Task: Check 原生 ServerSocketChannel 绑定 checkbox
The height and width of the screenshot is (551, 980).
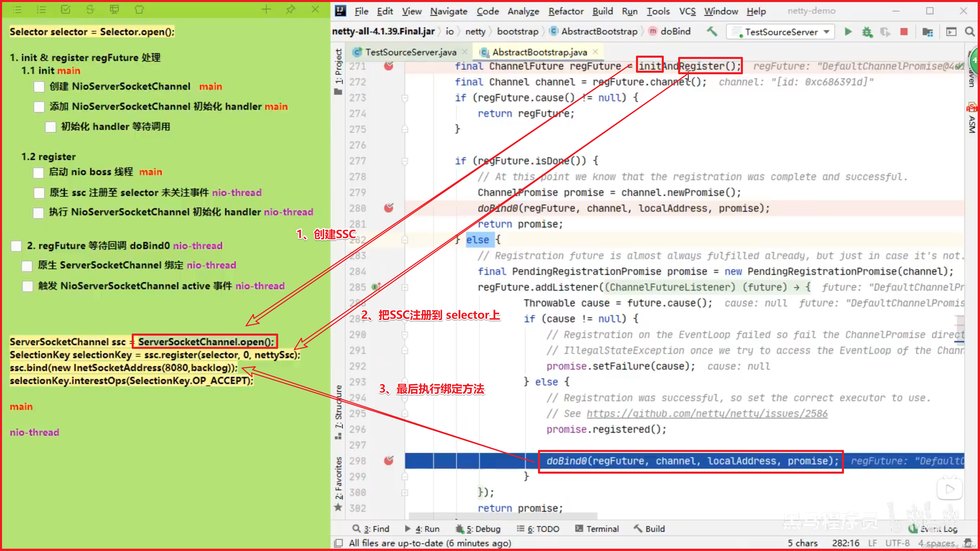Action: [27, 266]
